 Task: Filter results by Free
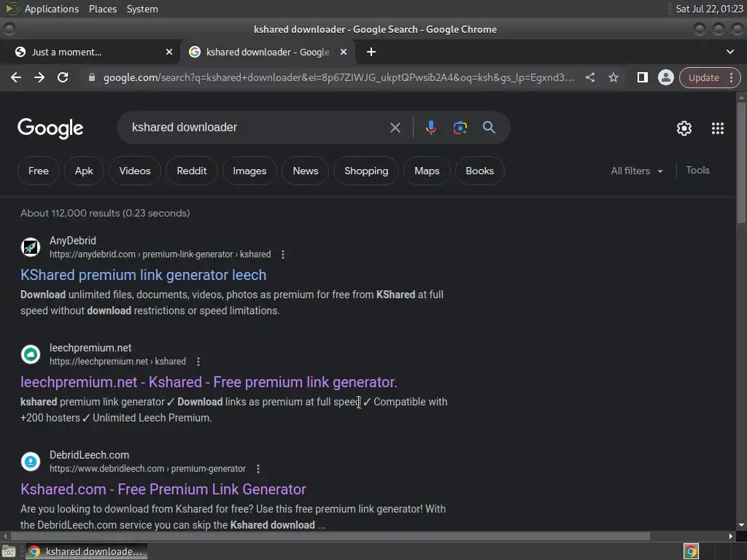click(39, 171)
